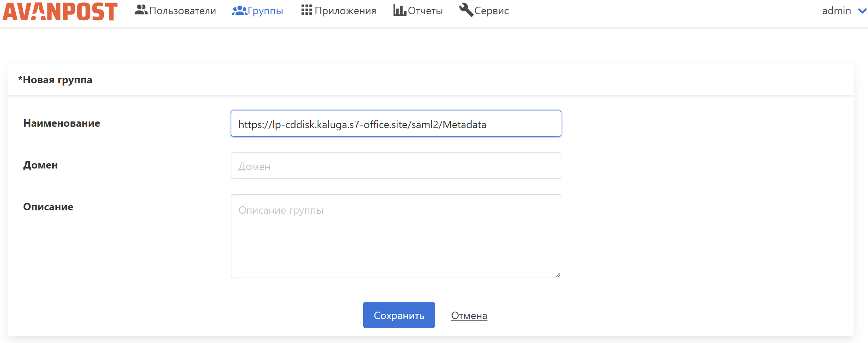Image resolution: width=868 pixels, height=343 pixels.
Task: Focus the Описание группы textarea
Action: tap(396, 236)
